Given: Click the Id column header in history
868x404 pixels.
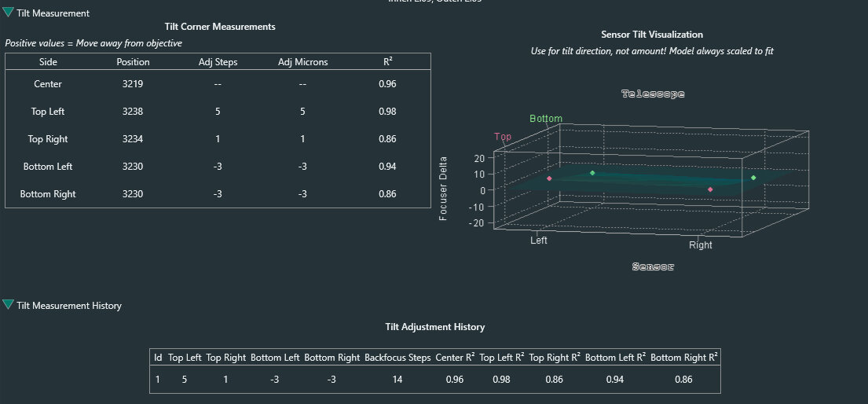Looking at the screenshot, I should pyautogui.click(x=158, y=358).
